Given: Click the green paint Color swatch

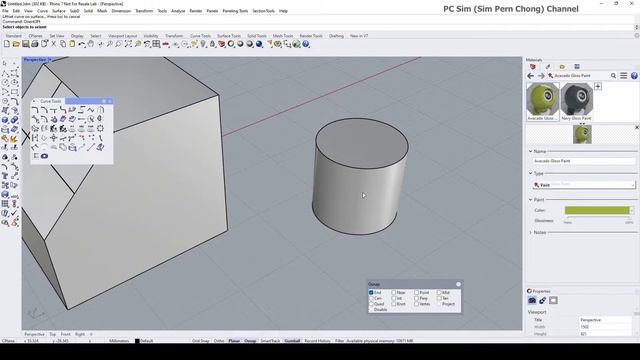Looking at the screenshot, I should tap(597, 211).
